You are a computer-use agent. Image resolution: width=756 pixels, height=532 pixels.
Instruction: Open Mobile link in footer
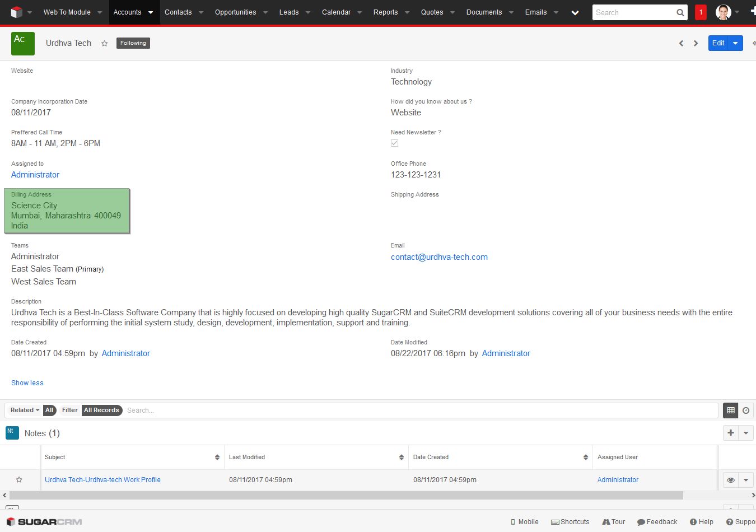tap(525, 522)
